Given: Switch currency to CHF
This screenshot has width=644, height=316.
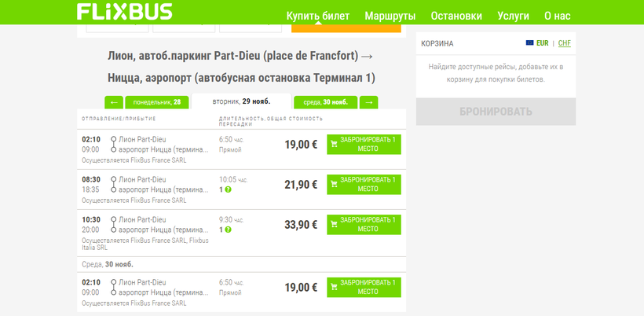Looking at the screenshot, I should pos(564,43).
